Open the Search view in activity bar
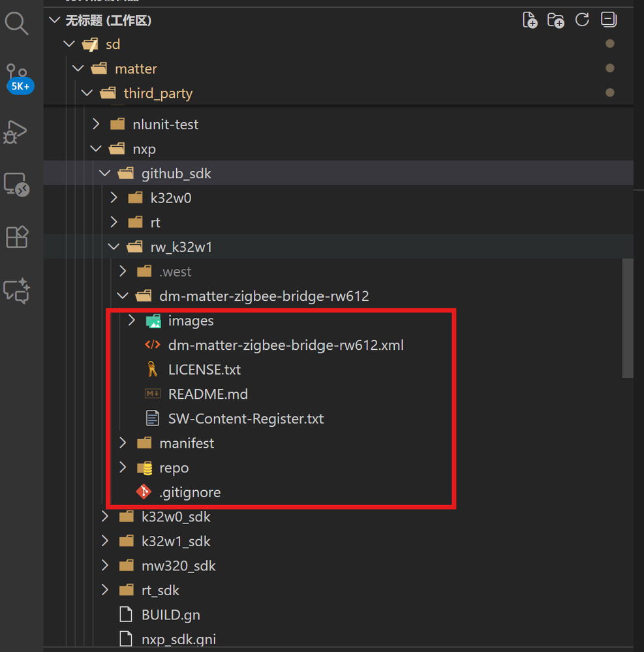644x652 pixels. click(17, 24)
